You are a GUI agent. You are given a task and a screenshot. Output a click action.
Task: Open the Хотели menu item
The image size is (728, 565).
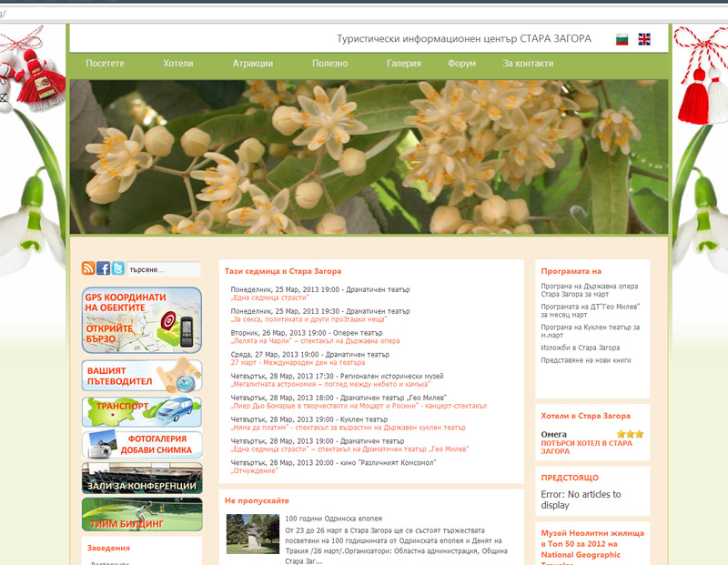click(178, 64)
